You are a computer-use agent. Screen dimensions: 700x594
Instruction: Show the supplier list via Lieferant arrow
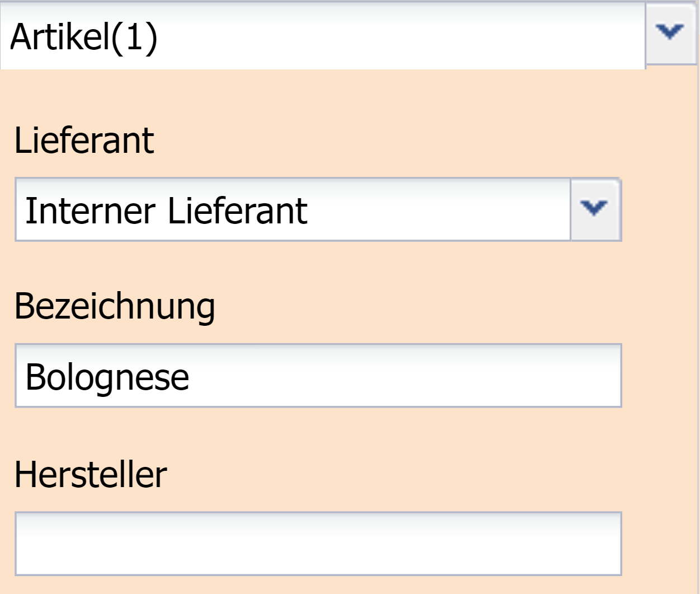point(595,209)
